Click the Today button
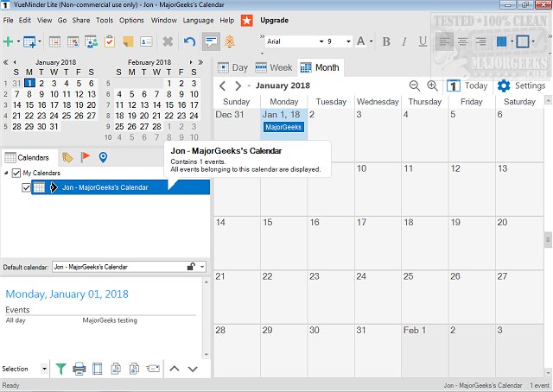Image resolution: width=553 pixels, height=392 pixels. click(x=467, y=85)
